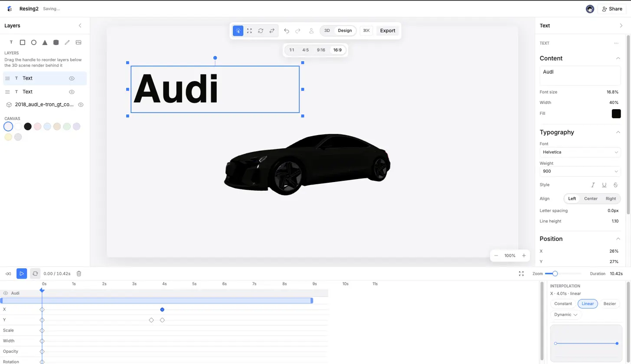Collapse the Position section

(x=618, y=239)
